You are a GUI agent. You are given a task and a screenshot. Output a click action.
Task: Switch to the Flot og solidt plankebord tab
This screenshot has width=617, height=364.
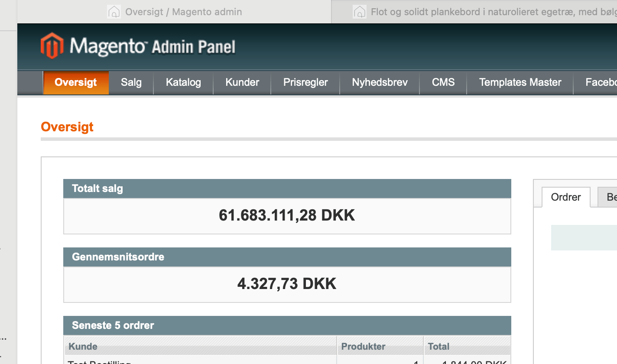[490, 12]
